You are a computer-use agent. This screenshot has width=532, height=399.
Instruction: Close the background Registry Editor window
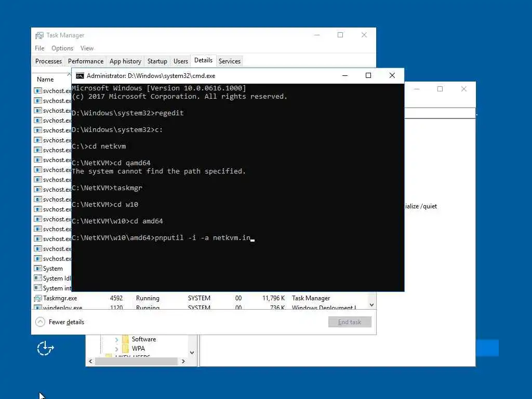[464, 89]
